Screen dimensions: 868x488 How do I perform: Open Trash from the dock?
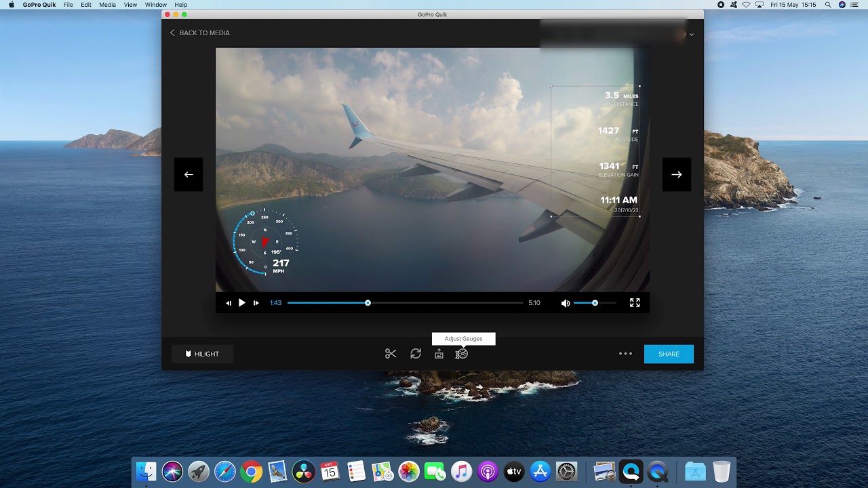[722, 471]
